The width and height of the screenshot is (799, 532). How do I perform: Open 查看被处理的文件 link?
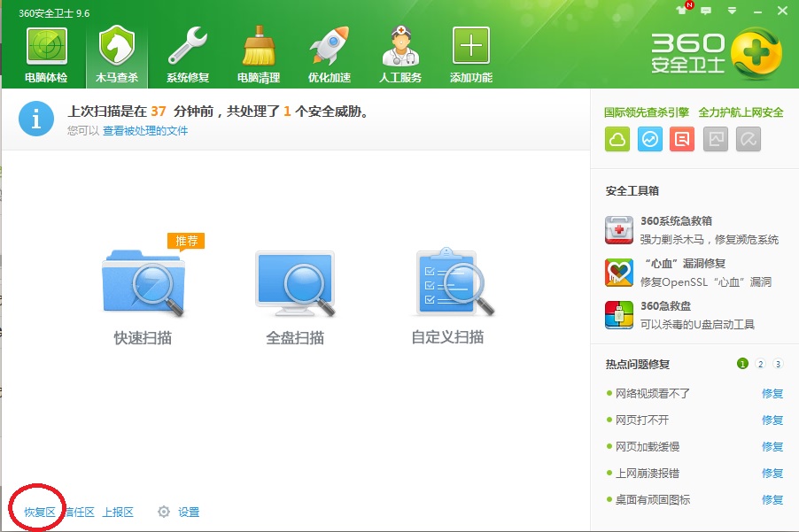click(x=145, y=131)
